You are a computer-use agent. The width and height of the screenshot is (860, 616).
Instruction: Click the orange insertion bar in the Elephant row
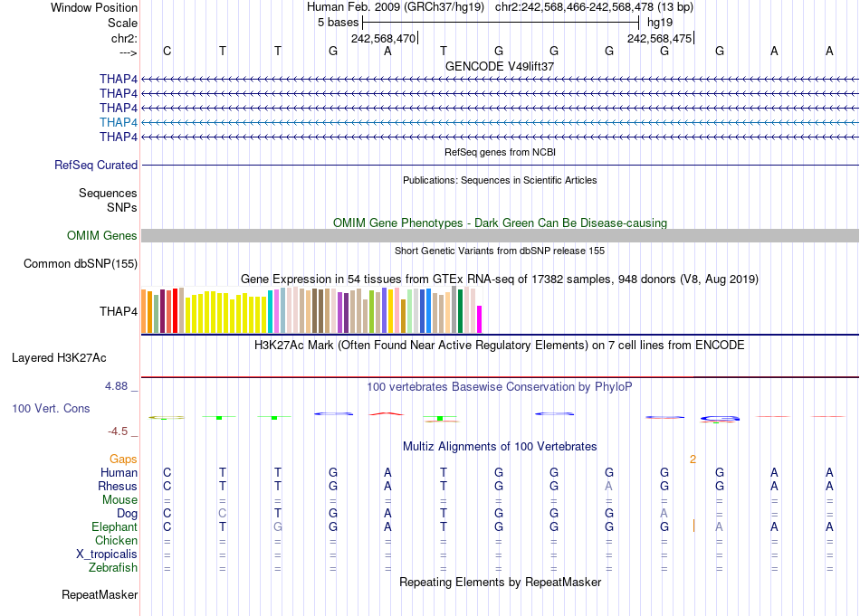tap(693, 526)
